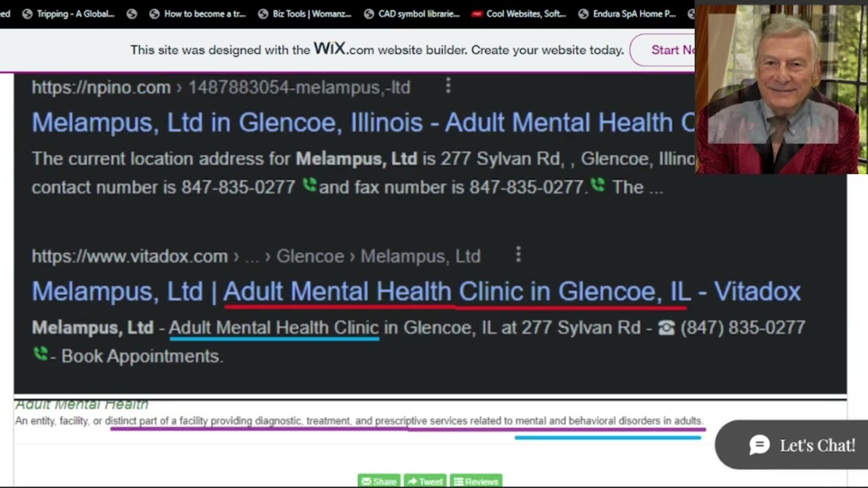Open the 'Endura SpA Home P...' bookmark

(x=627, y=14)
